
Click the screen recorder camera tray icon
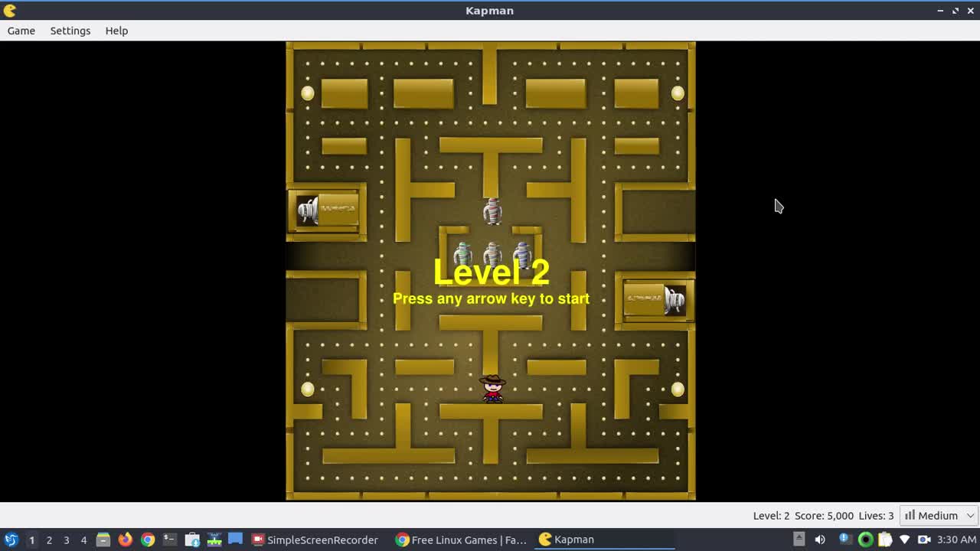[924, 540]
